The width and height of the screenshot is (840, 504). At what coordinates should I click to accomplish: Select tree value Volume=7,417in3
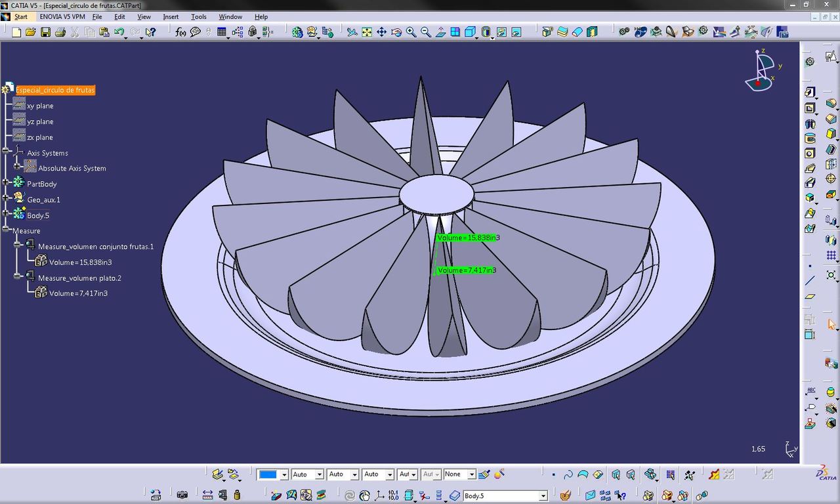(x=78, y=293)
